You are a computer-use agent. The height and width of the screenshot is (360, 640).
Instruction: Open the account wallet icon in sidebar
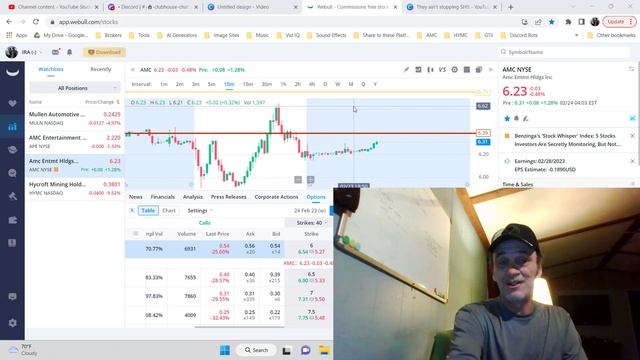(x=13, y=220)
